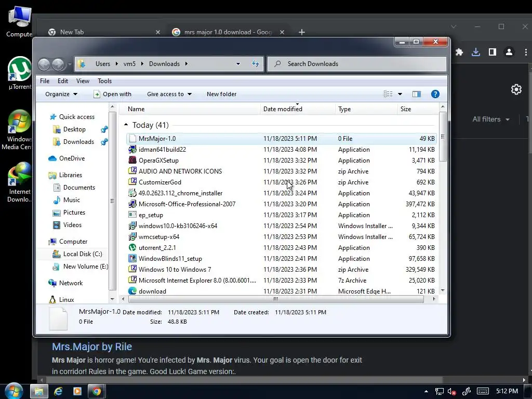532x399 pixels.
Task: Open the Explorer help question-mark icon
Action: (435, 94)
